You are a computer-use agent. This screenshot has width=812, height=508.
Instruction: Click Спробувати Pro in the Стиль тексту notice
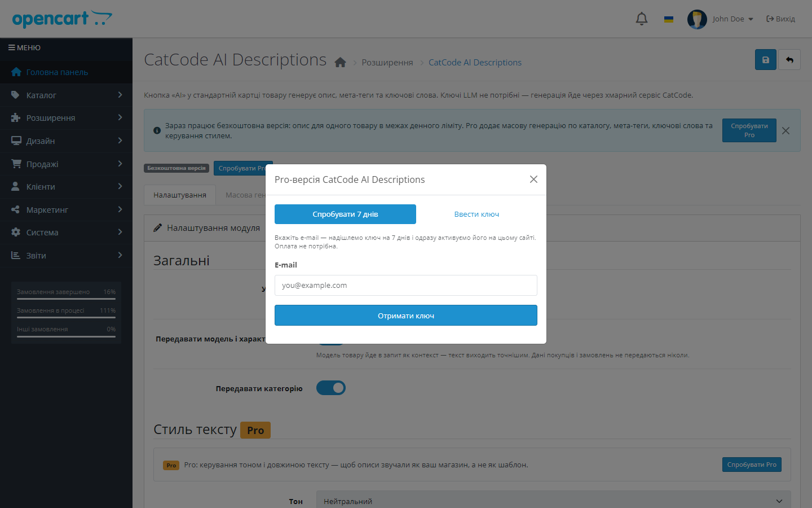pyautogui.click(x=752, y=465)
